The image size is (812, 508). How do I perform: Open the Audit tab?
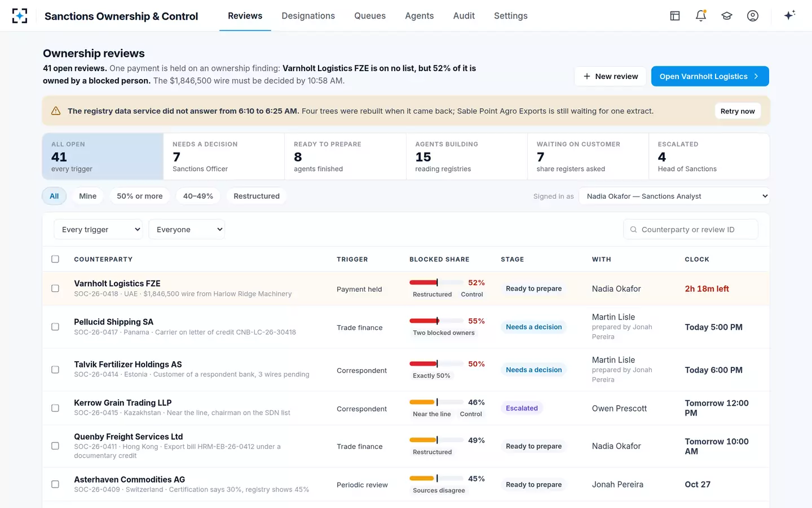point(464,16)
